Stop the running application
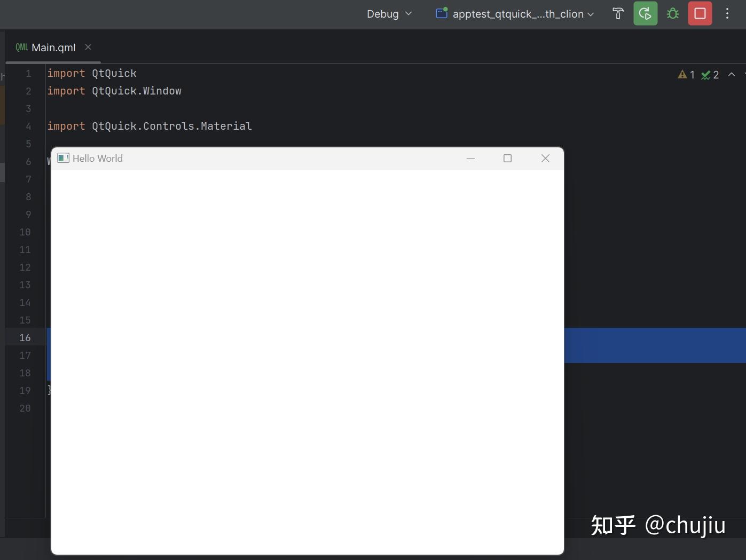Viewport: 746px width, 560px height. pyautogui.click(x=700, y=13)
